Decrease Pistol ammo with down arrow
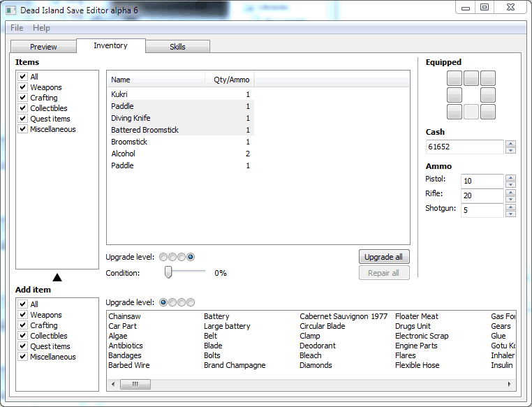This screenshot has width=532, height=407. pyautogui.click(x=510, y=184)
